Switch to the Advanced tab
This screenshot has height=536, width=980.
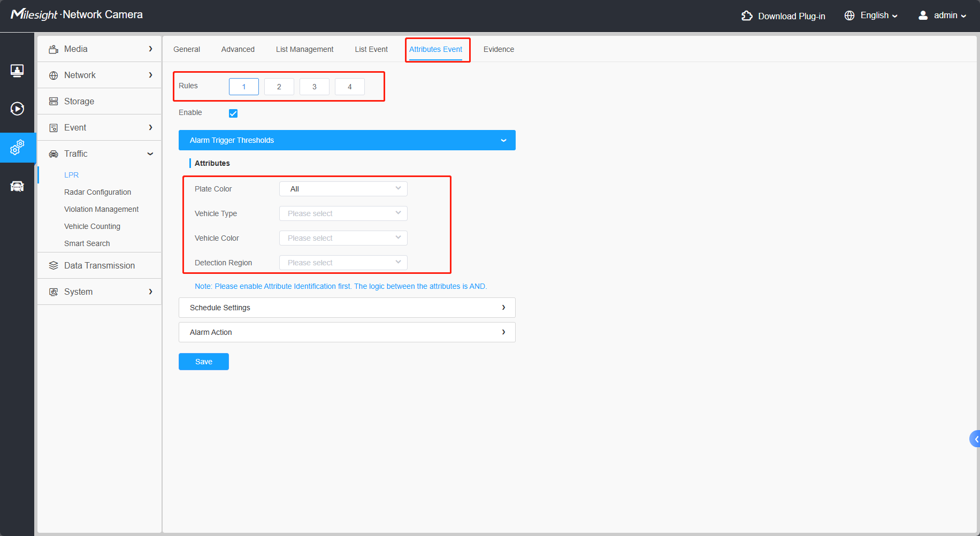click(x=238, y=49)
